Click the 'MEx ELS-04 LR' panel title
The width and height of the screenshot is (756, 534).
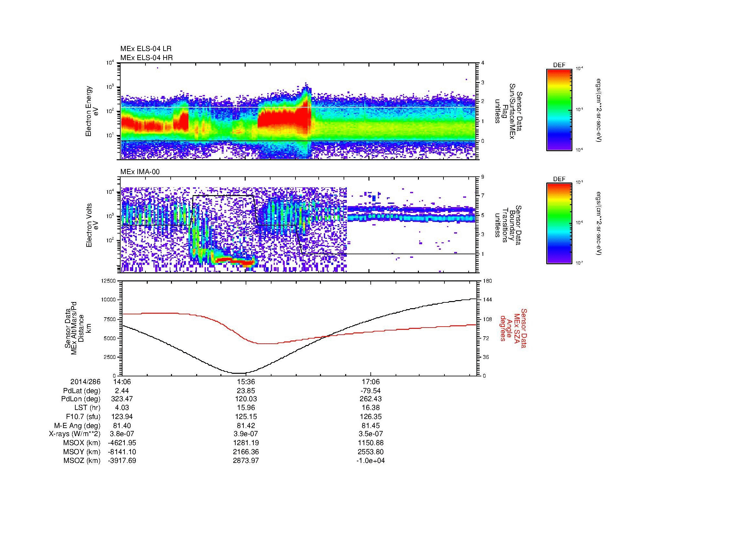pyautogui.click(x=146, y=49)
